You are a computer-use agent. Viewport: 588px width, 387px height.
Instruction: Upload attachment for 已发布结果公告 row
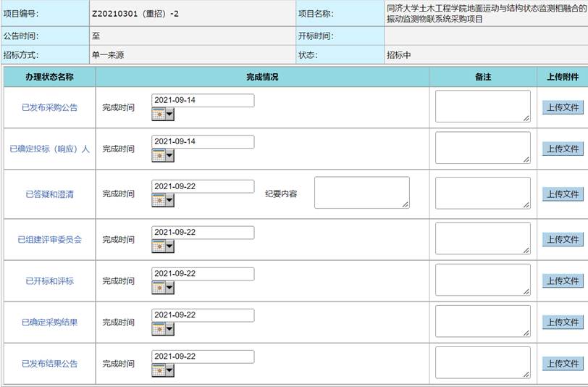(x=562, y=364)
